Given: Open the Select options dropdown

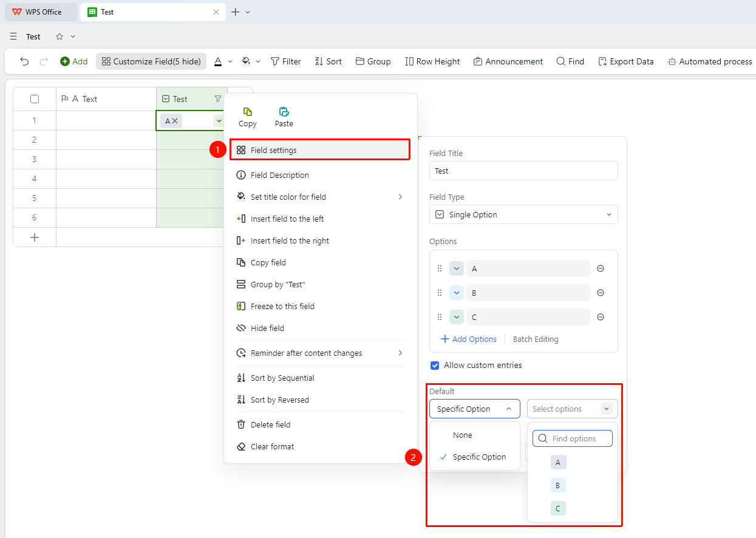Looking at the screenshot, I should [573, 409].
